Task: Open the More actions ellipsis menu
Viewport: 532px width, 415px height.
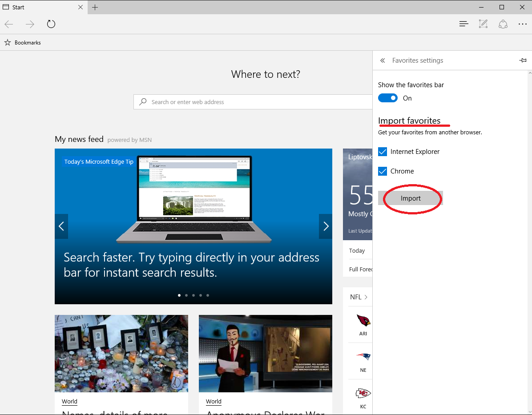Action: [523, 24]
